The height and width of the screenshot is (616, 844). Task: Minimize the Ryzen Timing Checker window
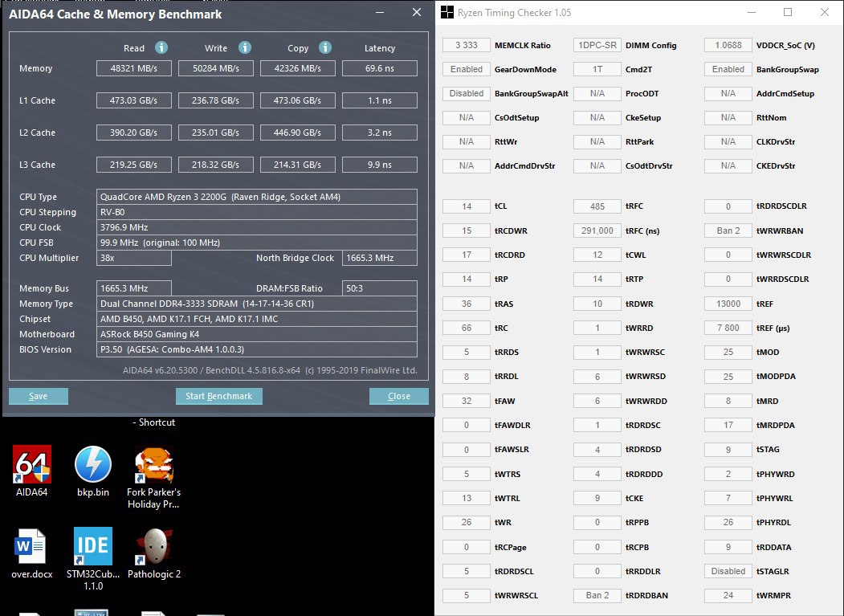point(752,12)
